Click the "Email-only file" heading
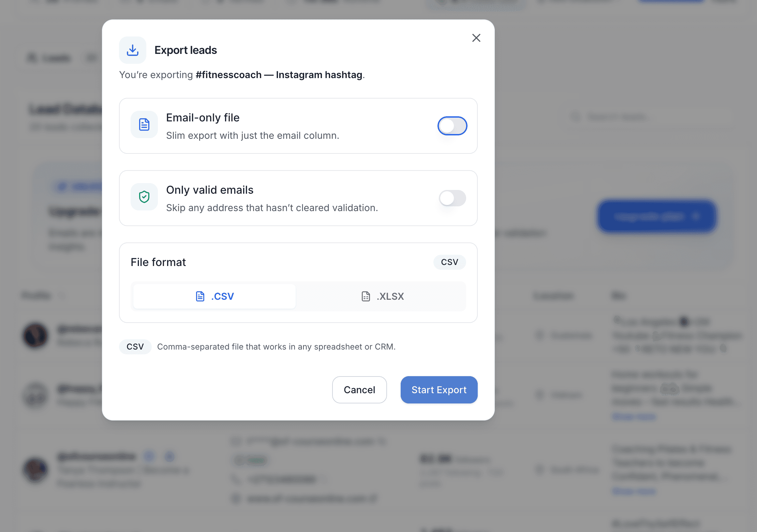Screen dimensions: 757x532 tap(203, 118)
